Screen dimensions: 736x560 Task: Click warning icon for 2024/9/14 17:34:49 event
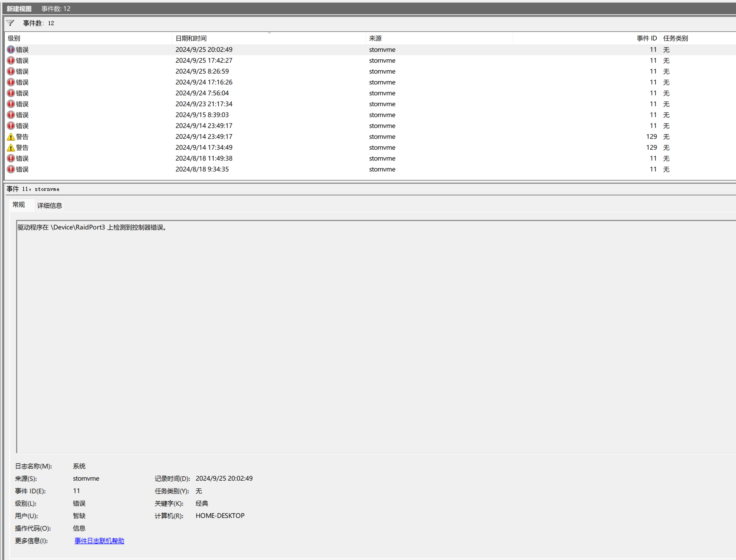[x=11, y=148]
